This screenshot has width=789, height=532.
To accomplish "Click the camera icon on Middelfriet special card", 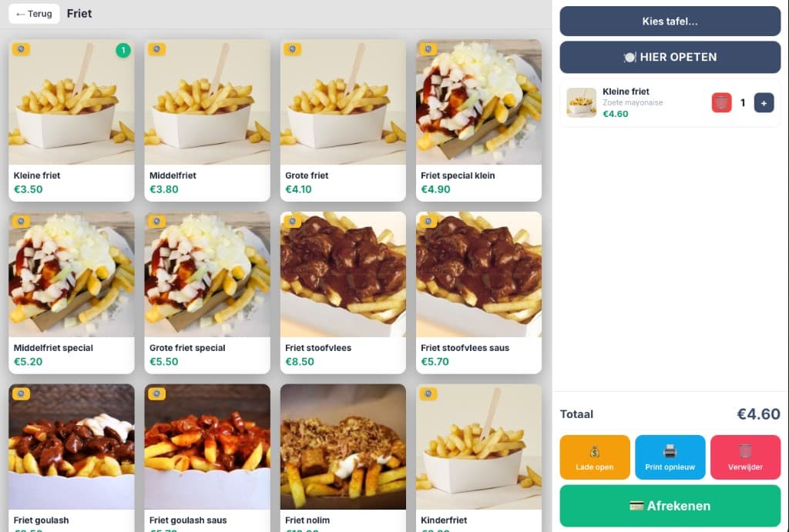I will (x=22, y=221).
